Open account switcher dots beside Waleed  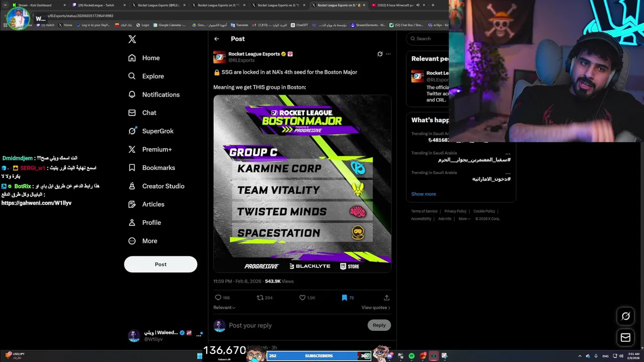click(x=199, y=335)
